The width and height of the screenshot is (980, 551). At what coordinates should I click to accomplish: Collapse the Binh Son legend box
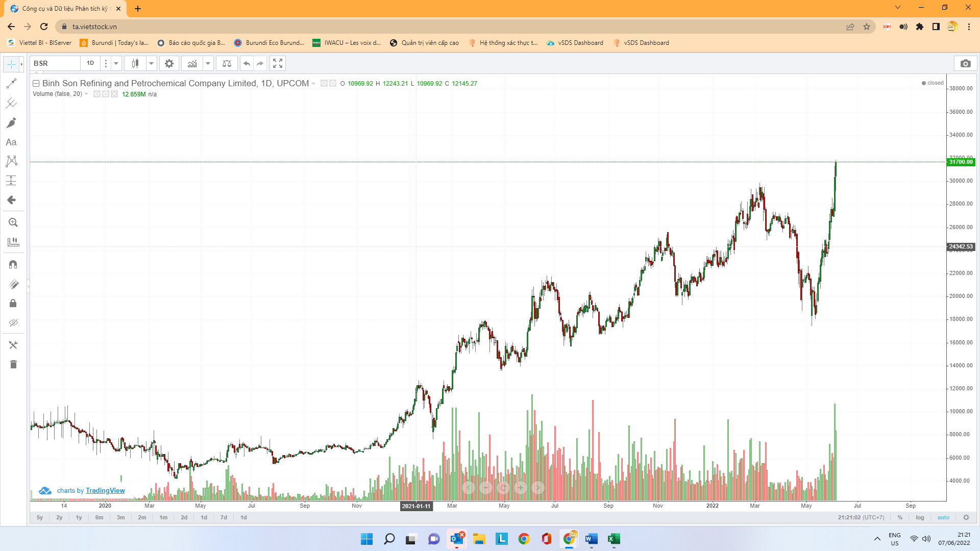(x=36, y=83)
